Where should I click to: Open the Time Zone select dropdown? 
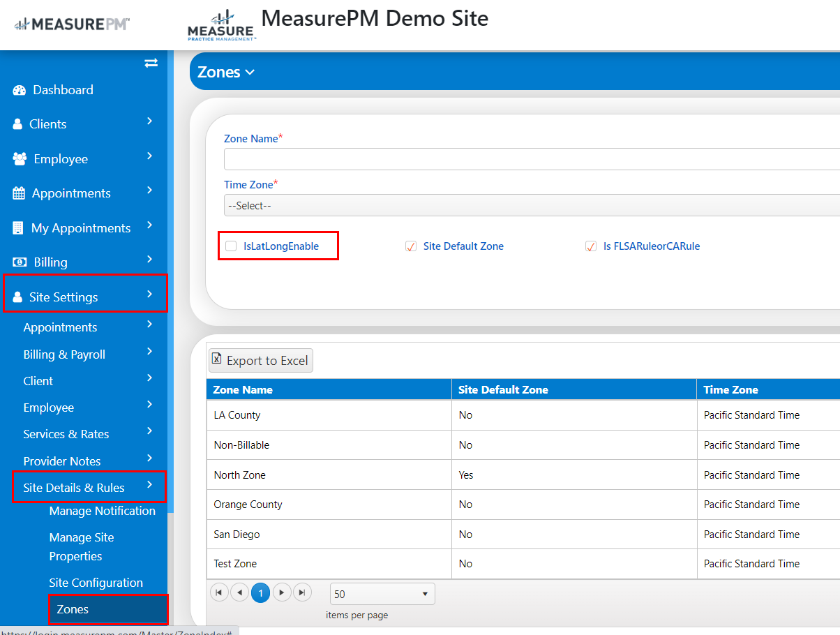[x=532, y=205]
